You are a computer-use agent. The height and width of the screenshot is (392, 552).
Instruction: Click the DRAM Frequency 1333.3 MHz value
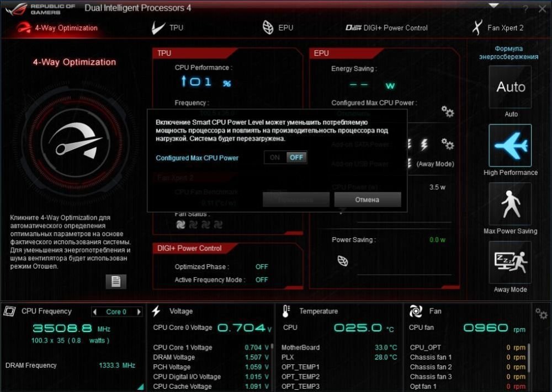point(117,366)
